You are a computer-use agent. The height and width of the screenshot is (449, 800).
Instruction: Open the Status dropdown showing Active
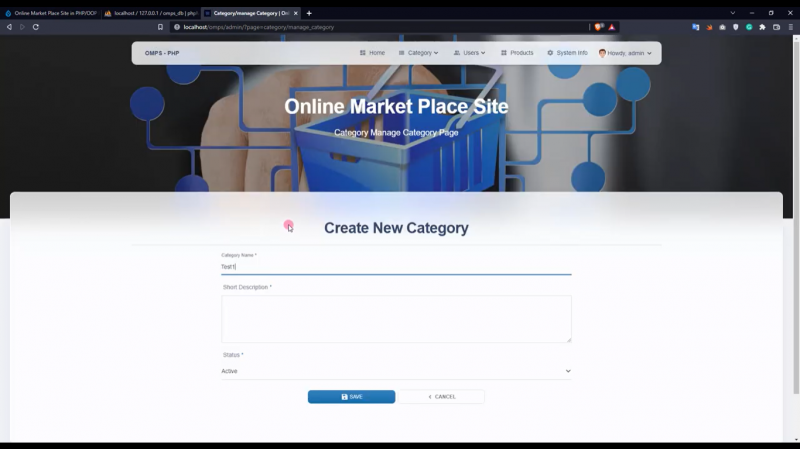click(396, 371)
